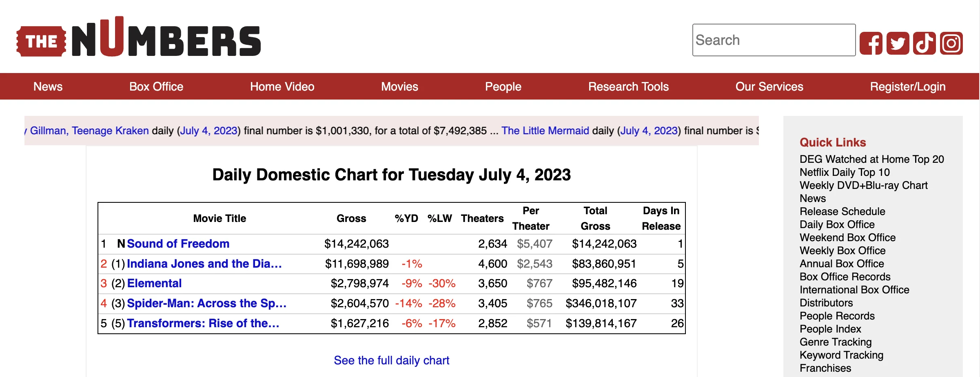Open The Numbers TikTok page icon

pos(925,43)
